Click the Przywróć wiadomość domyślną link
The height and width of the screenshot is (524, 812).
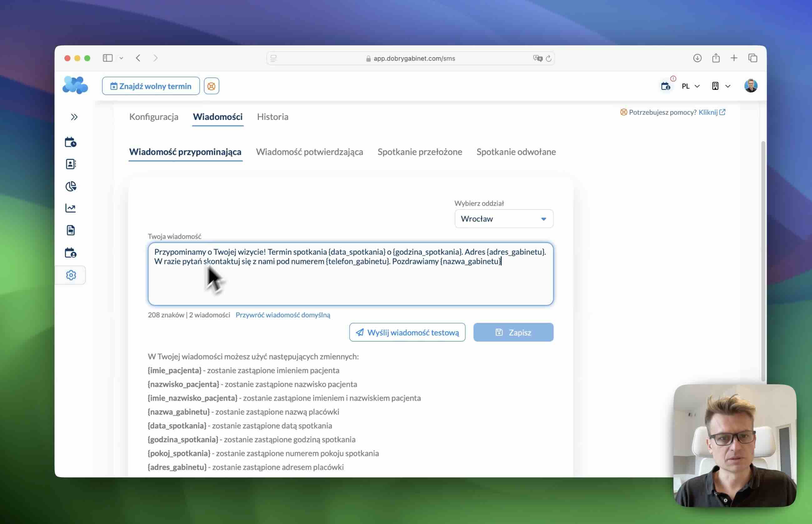pos(283,315)
